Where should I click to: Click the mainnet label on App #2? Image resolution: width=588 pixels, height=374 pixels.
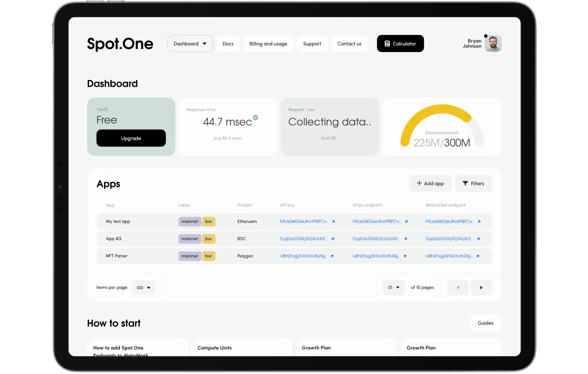point(190,239)
